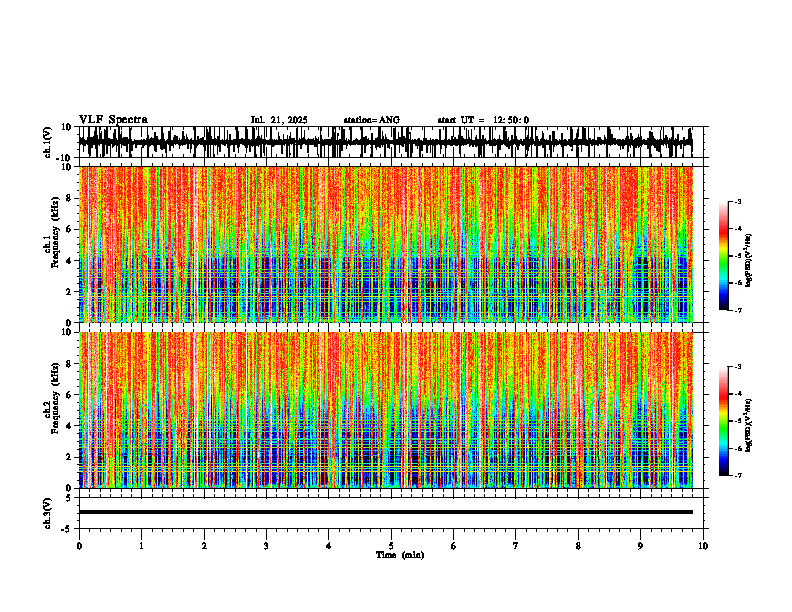This screenshot has width=792, height=612.
Task: Click the 8 kHz tick of ch.1 frequency axis
Action: tap(70, 198)
